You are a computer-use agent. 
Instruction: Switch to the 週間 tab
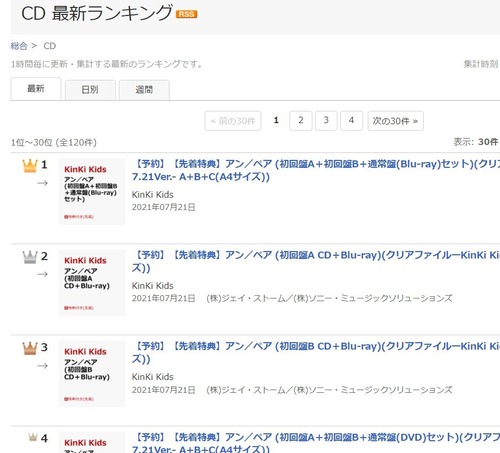[144, 90]
